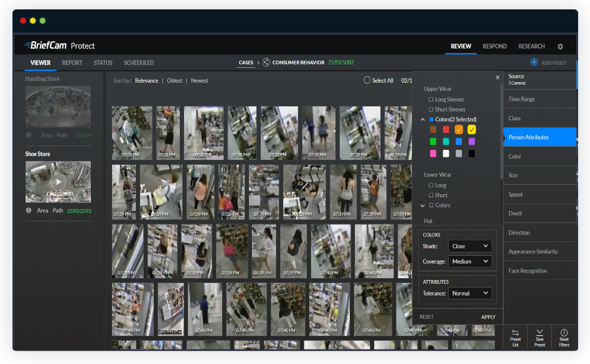Toggle the Select All radio button

pos(367,80)
